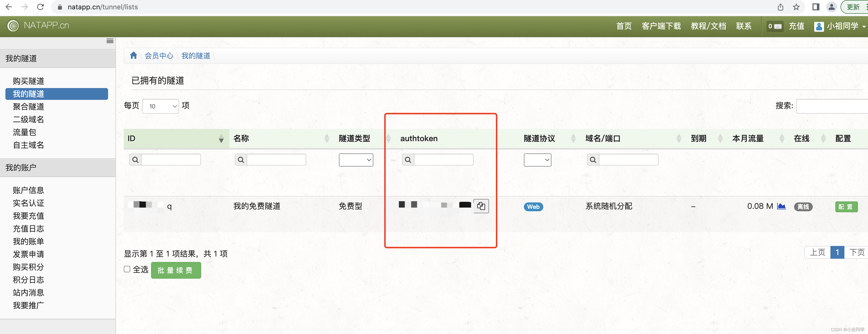The height and width of the screenshot is (334, 868).
Task: Open 客户端下载 in top navigation
Action: [661, 26]
